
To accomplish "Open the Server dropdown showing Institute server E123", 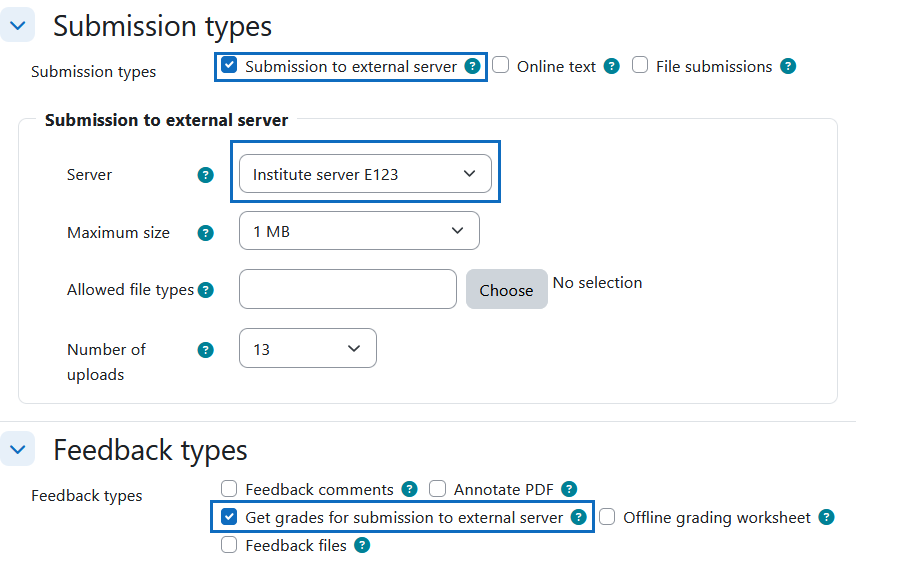I will (365, 174).
